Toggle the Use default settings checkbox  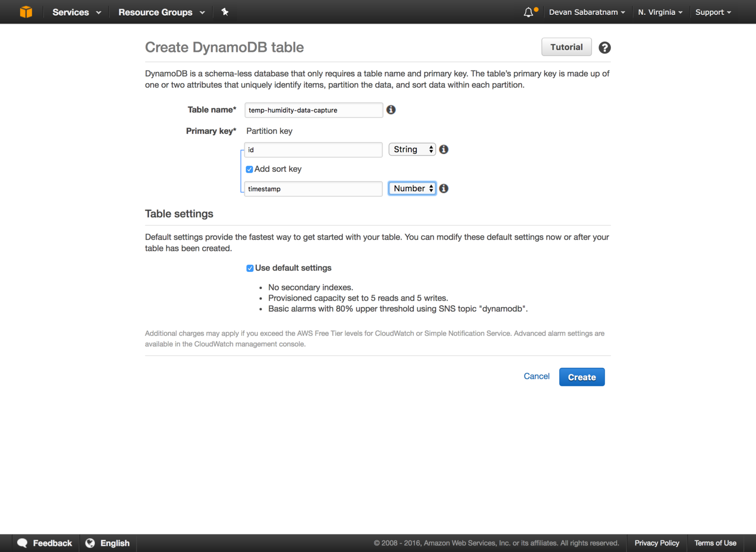click(x=250, y=268)
